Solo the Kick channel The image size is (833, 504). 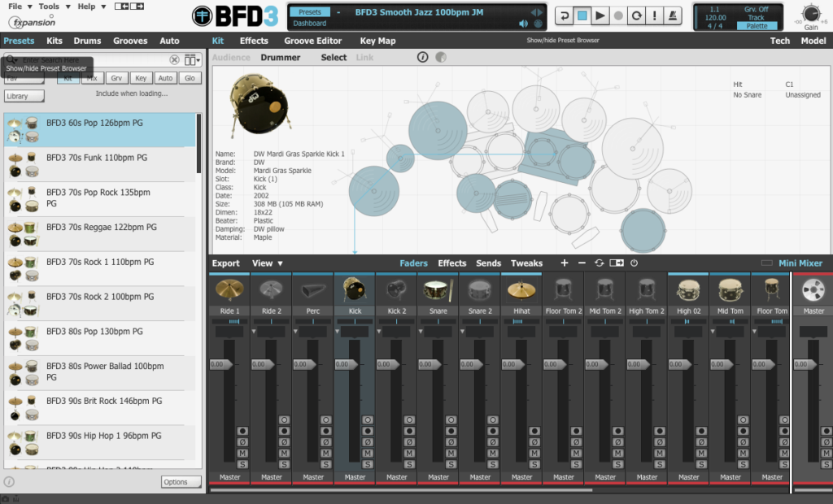pyautogui.click(x=368, y=464)
